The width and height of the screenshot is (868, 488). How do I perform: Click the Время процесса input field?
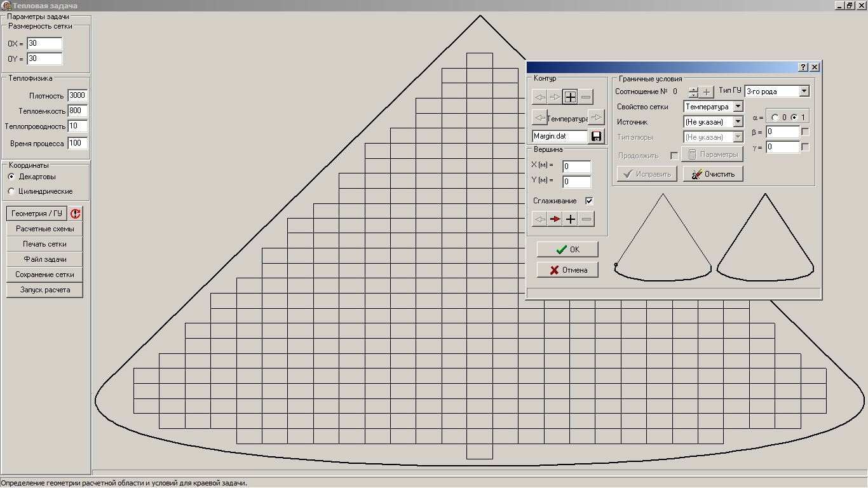(x=78, y=143)
